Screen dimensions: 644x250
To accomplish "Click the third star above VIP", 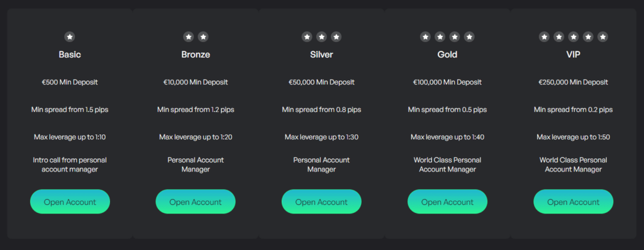I will (574, 37).
